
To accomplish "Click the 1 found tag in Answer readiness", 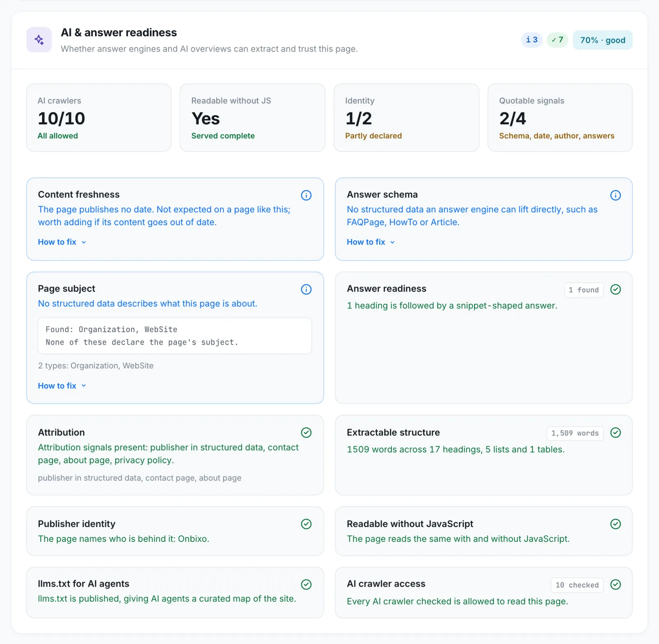I will click(x=584, y=290).
